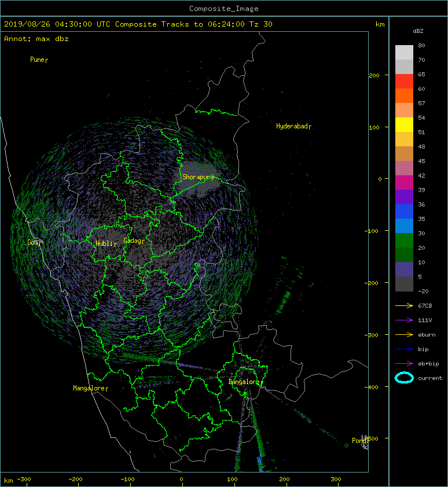Click the Pondi label at map edge
The height and width of the screenshot is (487, 448).
[359, 440]
